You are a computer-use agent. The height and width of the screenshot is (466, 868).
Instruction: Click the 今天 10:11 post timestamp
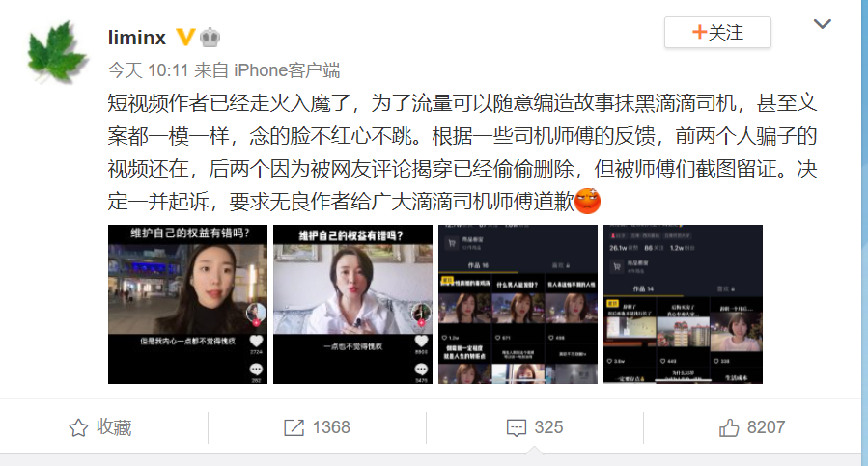click(149, 70)
